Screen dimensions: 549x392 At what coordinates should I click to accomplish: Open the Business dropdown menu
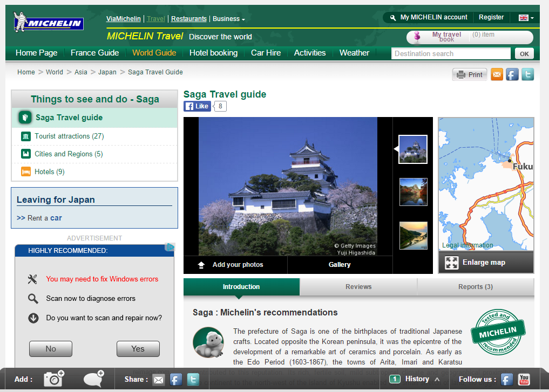[x=228, y=19]
